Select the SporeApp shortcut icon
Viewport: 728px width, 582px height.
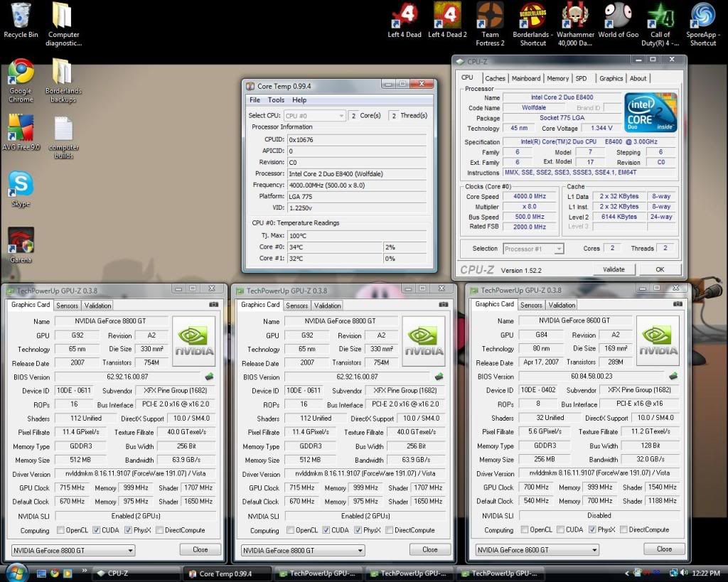pos(703,25)
